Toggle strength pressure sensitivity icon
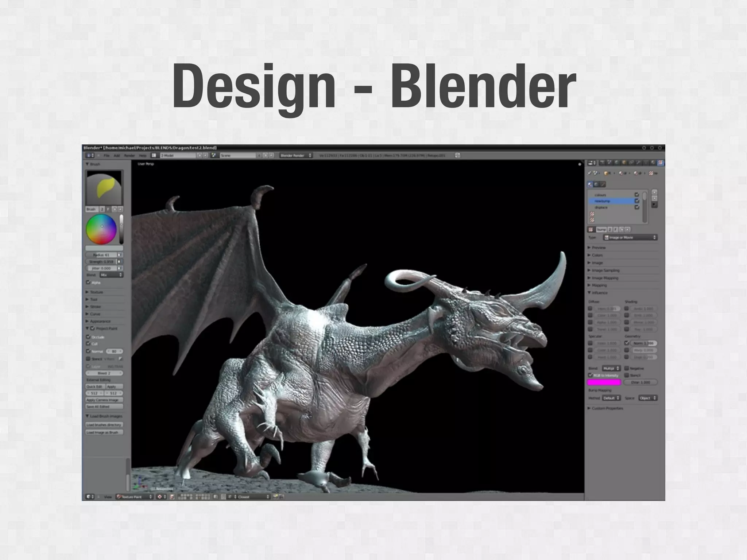Image resolution: width=747 pixels, height=560 pixels. tap(119, 261)
